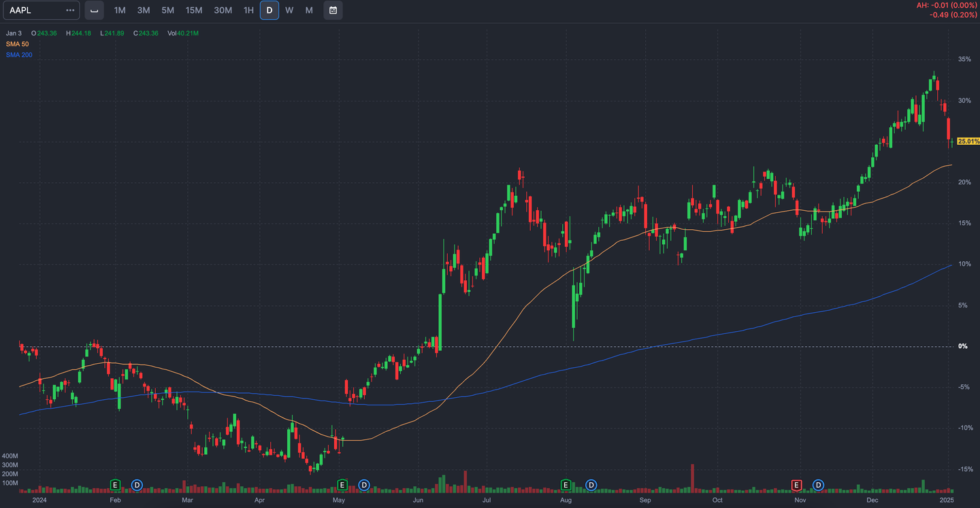Open the chart type selector next to timeframes
The height and width of the screenshot is (508, 980).
point(94,10)
